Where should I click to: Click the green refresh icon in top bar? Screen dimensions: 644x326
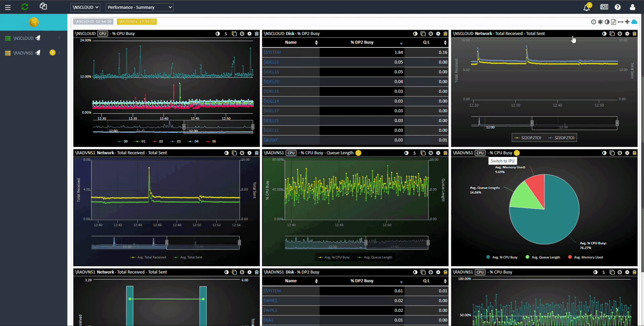coord(25,7)
